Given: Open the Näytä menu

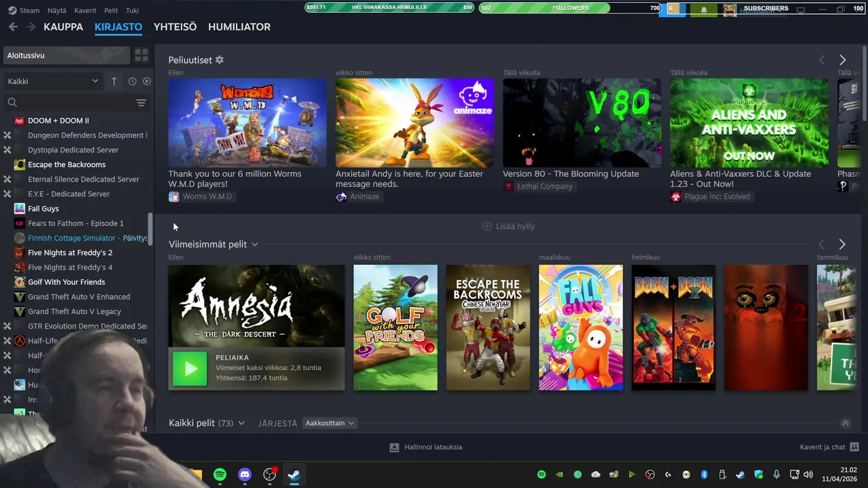Looking at the screenshot, I should click(57, 11).
